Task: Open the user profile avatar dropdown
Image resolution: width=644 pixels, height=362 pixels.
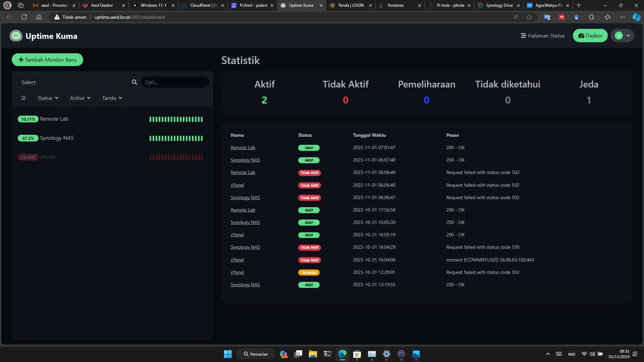Action: [622, 36]
